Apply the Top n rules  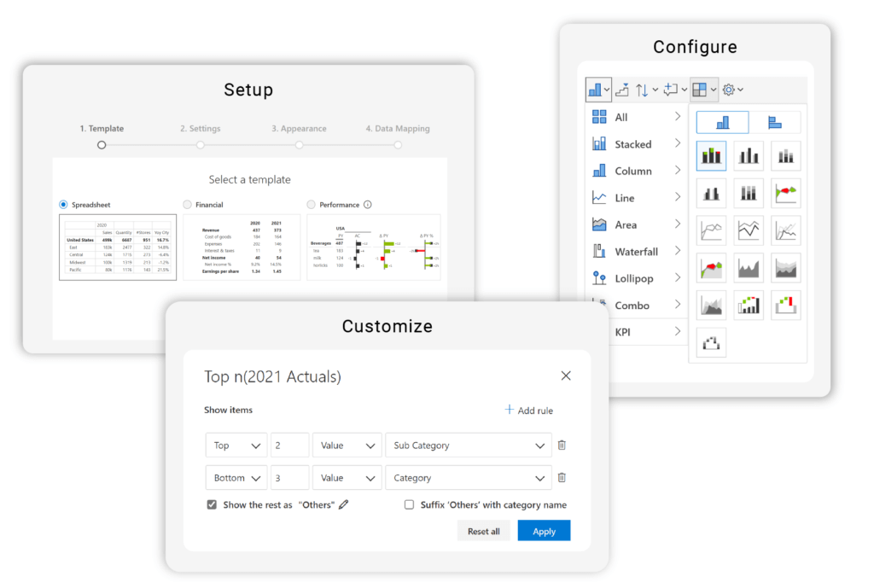pos(544,530)
